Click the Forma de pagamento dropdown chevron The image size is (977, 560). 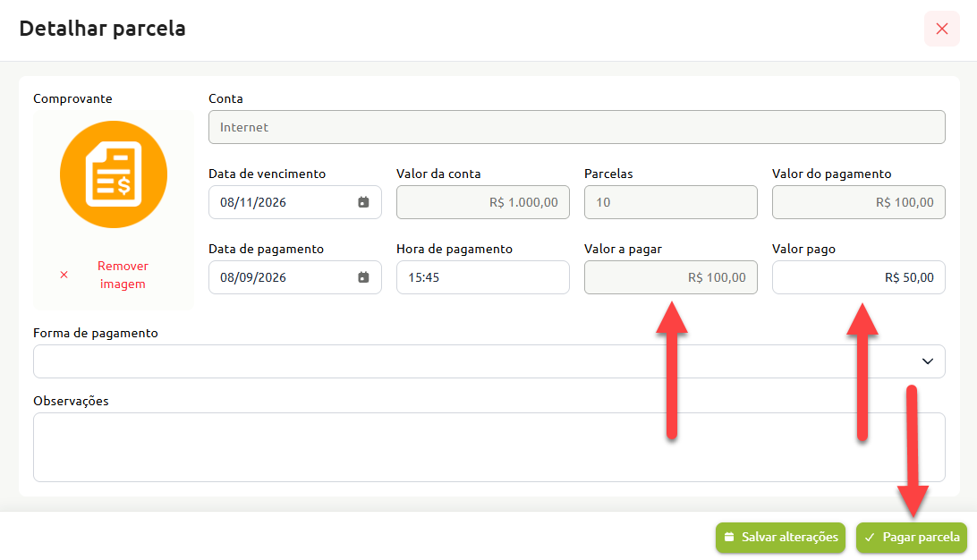[927, 361]
